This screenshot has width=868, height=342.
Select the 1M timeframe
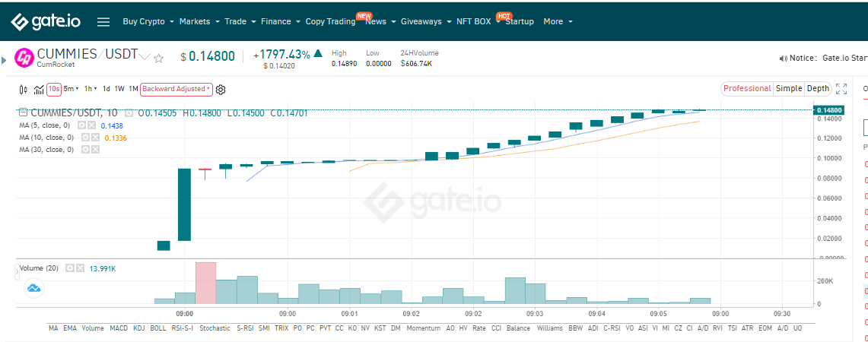tap(133, 89)
